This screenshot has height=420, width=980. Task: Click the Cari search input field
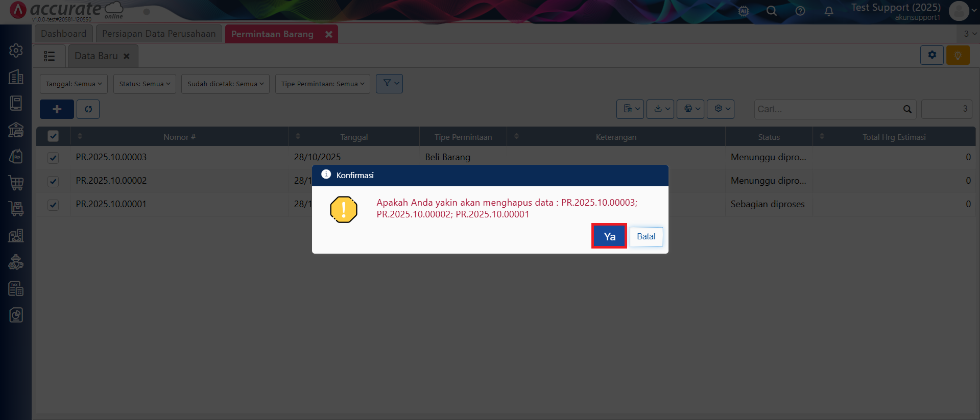[x=827, y=109]
